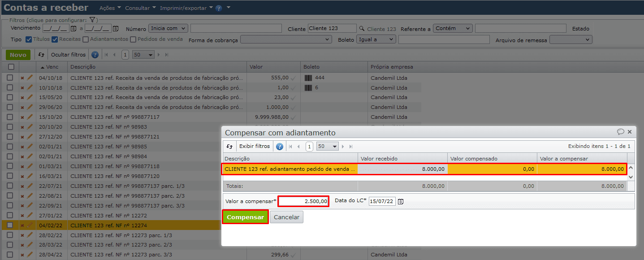
Task: Check the row checkbox for 04/02/22
Action: pyautogui.click(x=10, y=225)
